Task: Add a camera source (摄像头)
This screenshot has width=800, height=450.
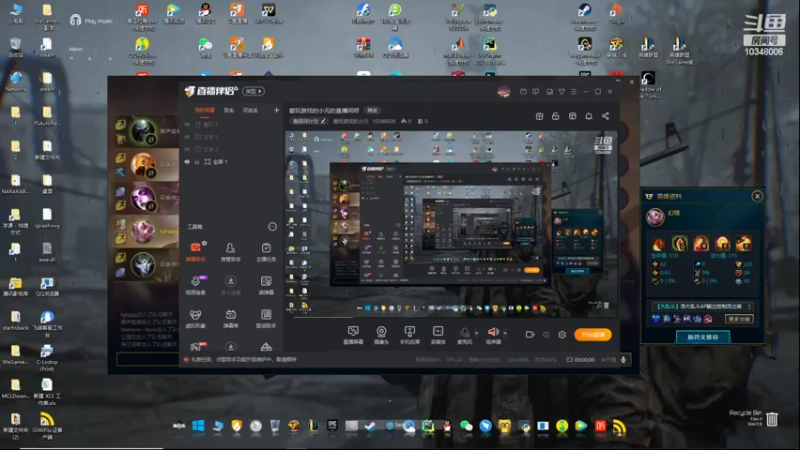Action: [381, 335]
